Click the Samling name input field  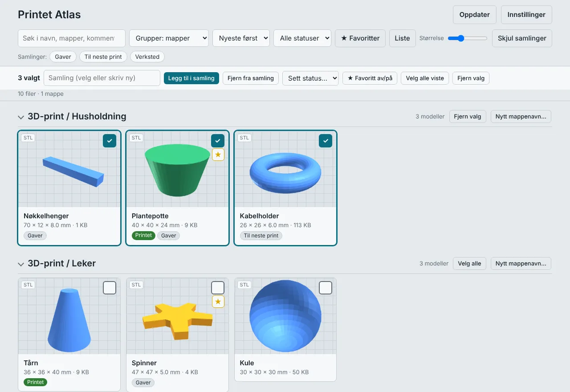point(102,78)
